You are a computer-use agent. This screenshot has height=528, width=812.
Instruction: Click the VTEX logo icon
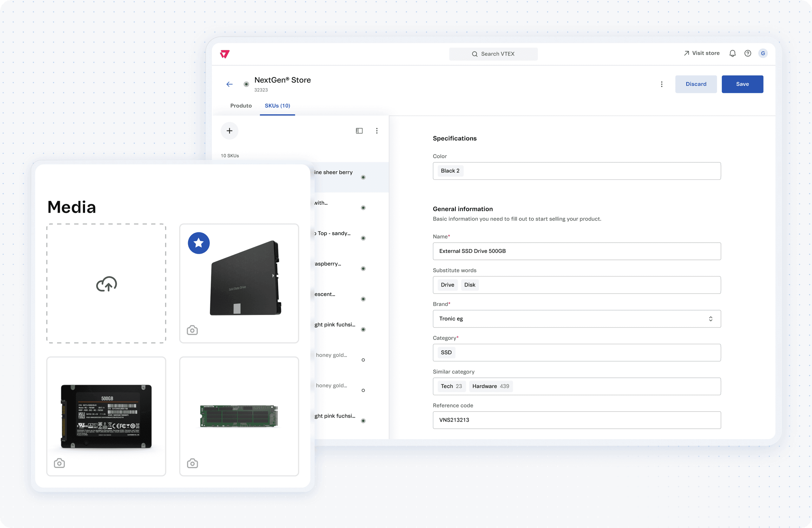tap(225, 54)
